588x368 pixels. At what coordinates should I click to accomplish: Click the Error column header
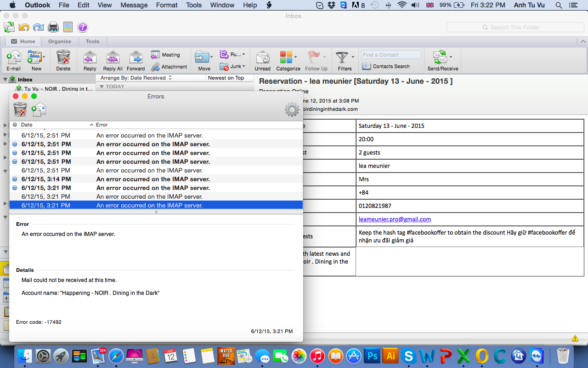click(x=199, y=125)
